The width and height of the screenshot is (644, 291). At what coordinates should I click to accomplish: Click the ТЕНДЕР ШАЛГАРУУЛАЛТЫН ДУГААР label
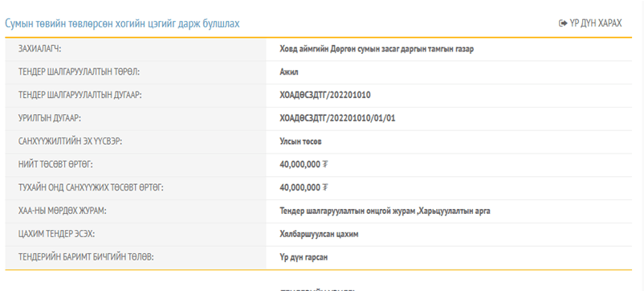tap(80, 96)
